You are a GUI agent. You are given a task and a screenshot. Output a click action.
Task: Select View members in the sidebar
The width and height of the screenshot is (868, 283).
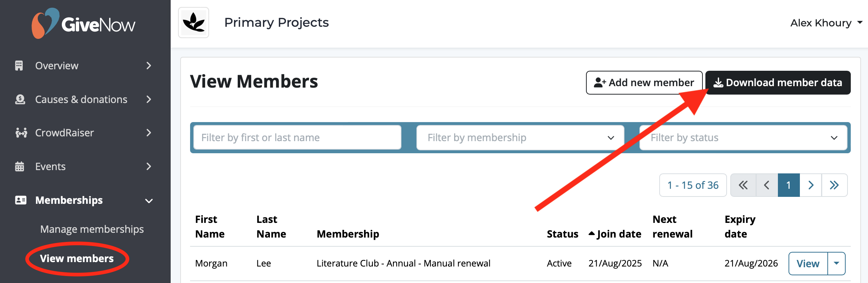tap(77, 258)
